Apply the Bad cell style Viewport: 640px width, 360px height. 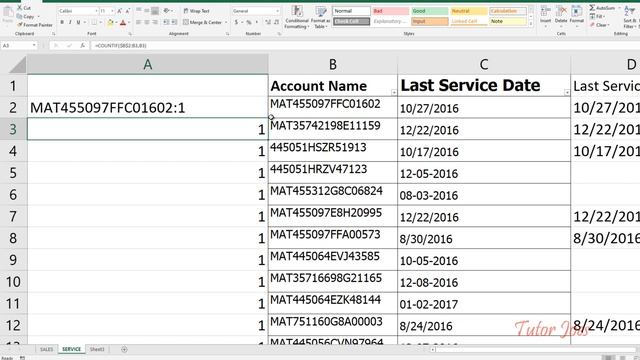pos(390,11)
